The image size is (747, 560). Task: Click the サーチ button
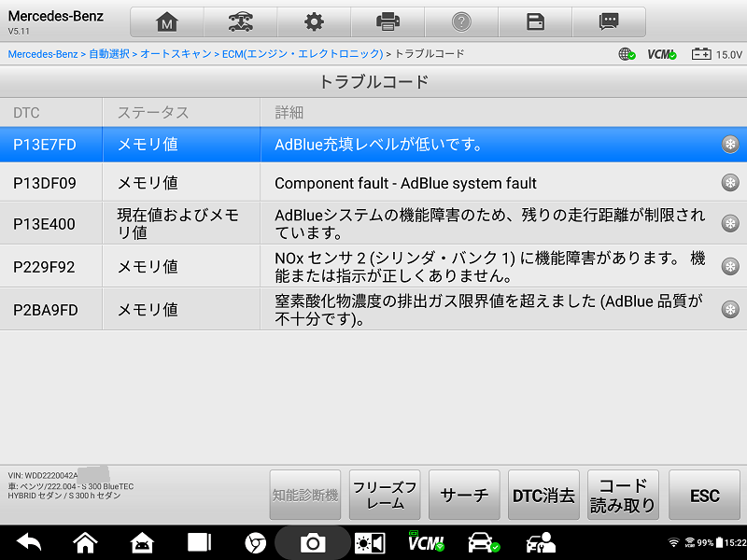click(x=464, y=496)
